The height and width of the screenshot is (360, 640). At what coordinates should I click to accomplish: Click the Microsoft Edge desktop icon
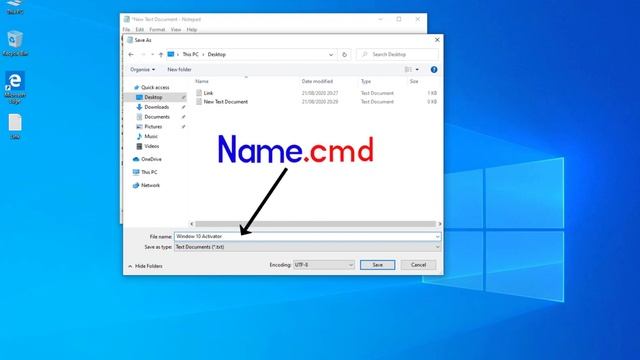coord(15,87)
